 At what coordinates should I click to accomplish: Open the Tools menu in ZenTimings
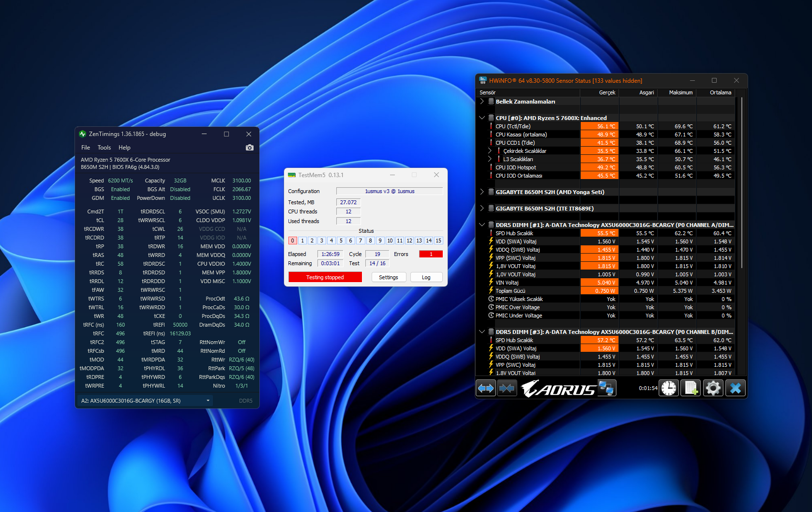tap(104, 148)
